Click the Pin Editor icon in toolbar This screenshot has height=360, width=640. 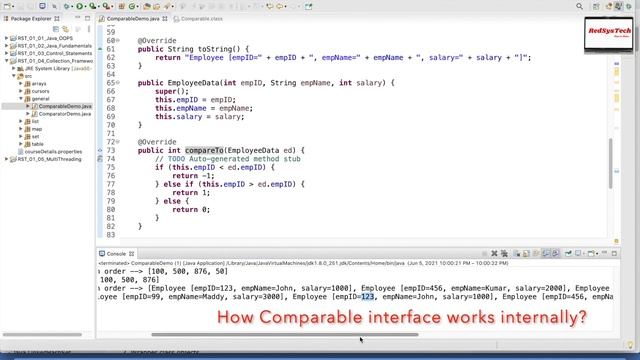309,6
